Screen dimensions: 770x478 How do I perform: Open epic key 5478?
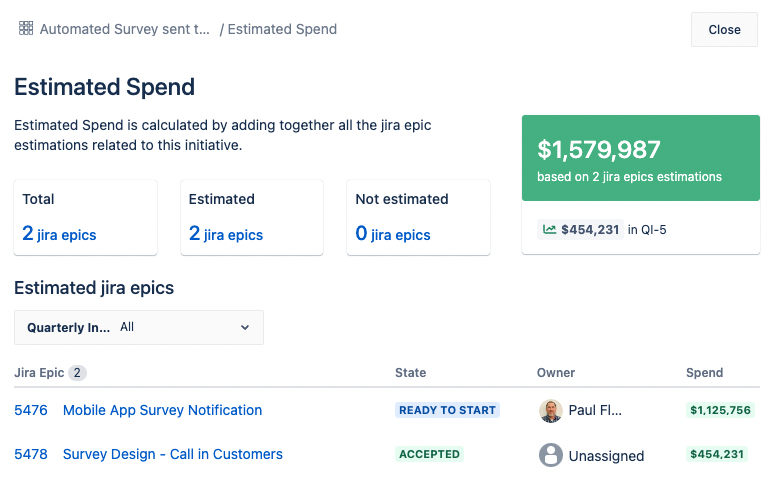click(31, 454)
